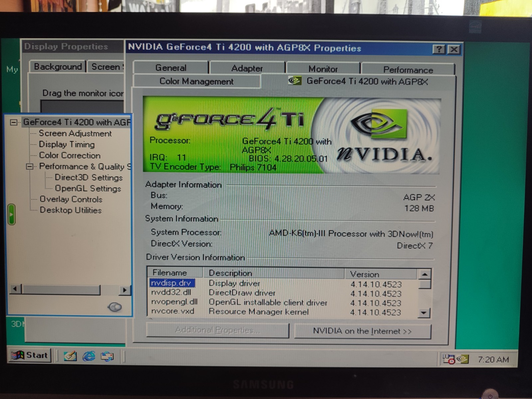Click the tree panel scroll left arrow
Image resolution: width=532 pixels, height=399 pixels.
[15, 289]
